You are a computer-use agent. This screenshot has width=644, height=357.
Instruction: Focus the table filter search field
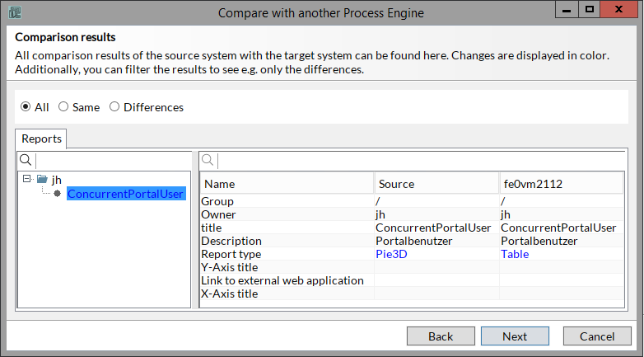(420, 160)
